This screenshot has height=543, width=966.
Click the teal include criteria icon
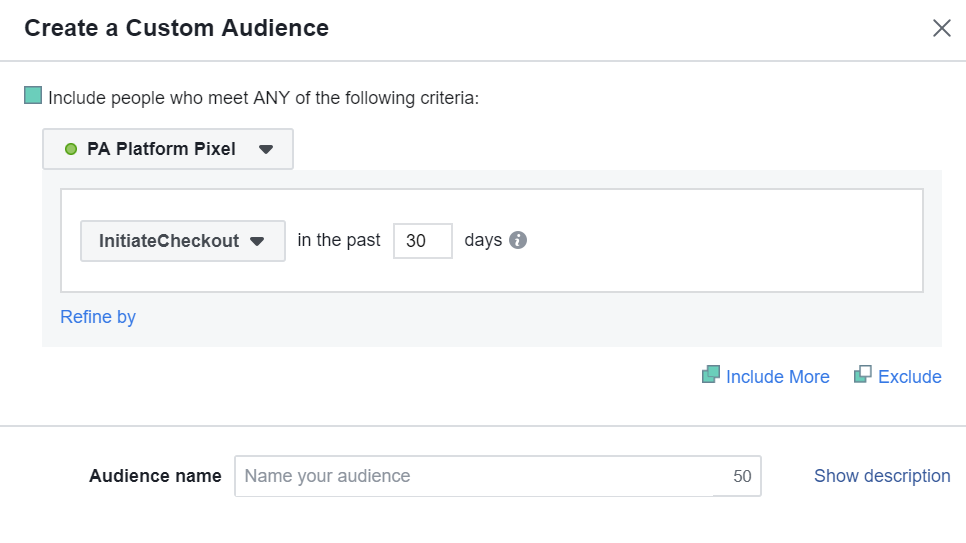click(x=33, y=96)
